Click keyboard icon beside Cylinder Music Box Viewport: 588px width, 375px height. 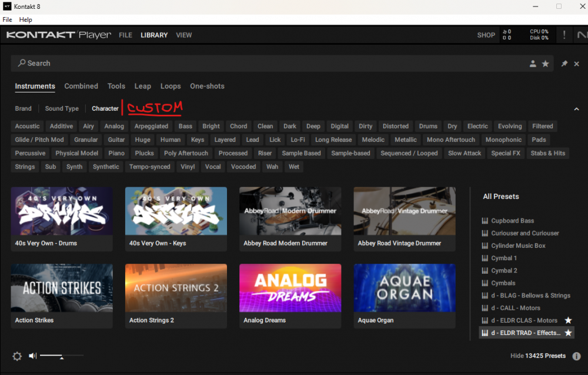pyautogui.click(x=485, y=245)
